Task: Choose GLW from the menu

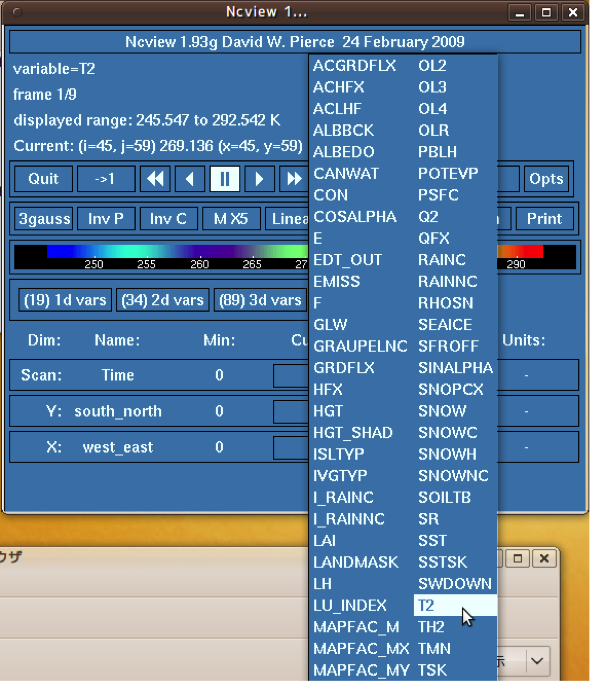Action: click(x=330, y=325)
